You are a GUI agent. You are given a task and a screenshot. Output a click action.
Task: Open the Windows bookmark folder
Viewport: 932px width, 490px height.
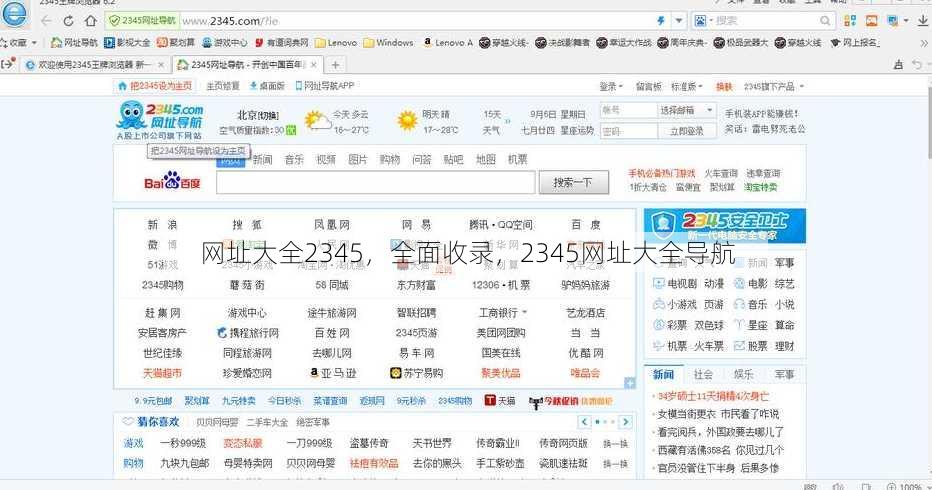coord(388,43)
